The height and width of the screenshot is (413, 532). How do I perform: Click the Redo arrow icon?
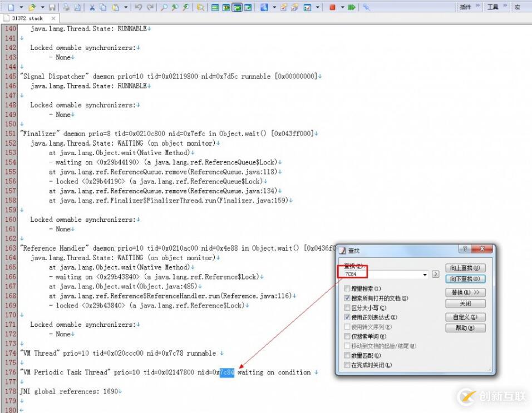click(x=150, y=7)
